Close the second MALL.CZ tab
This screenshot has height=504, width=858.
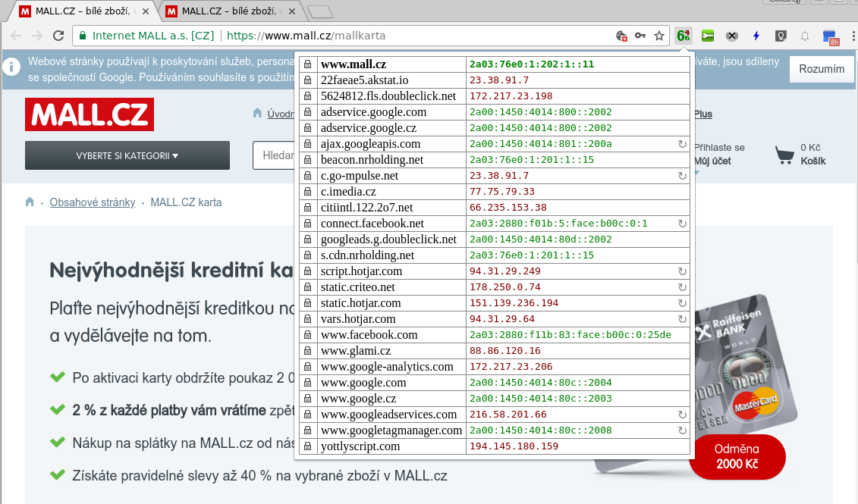(292, 11)
